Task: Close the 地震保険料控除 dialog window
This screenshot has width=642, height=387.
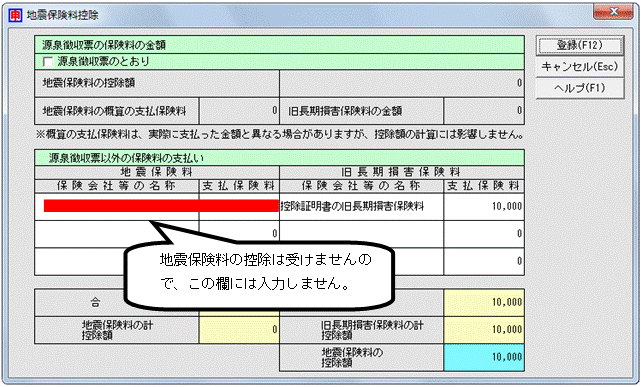Action: point(613,12)
